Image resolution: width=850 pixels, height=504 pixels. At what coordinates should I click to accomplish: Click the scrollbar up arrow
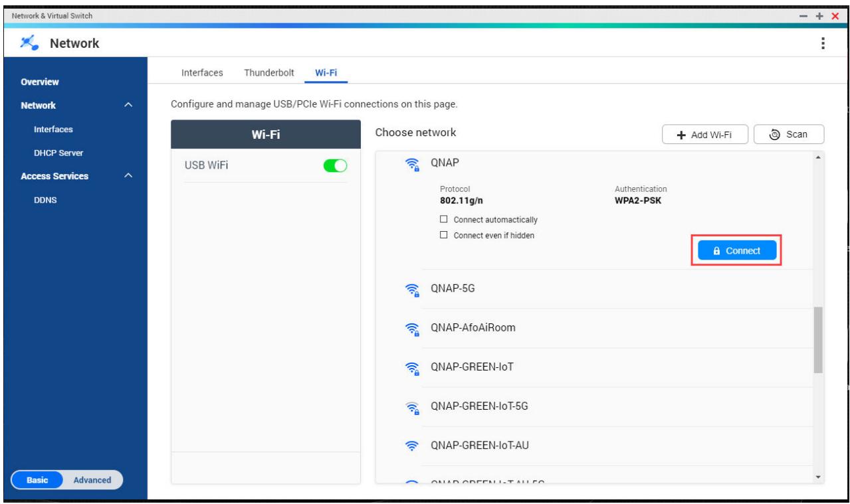(818, 157)
